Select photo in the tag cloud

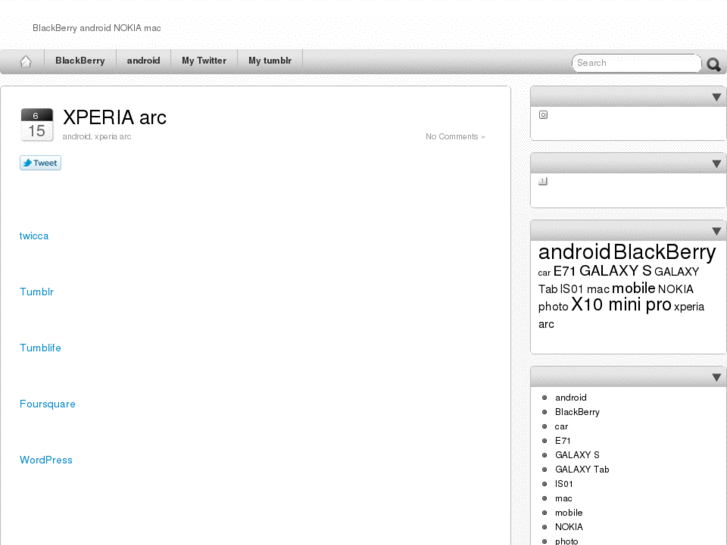coord(553,307)
